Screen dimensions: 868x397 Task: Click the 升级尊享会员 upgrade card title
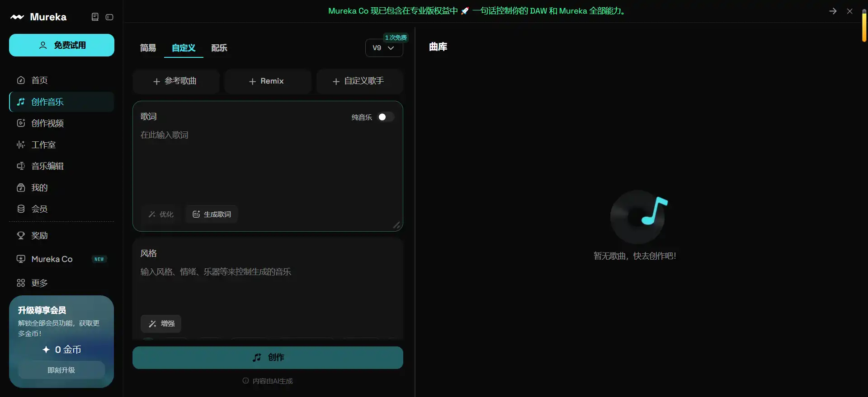click(x=42, y=310)
